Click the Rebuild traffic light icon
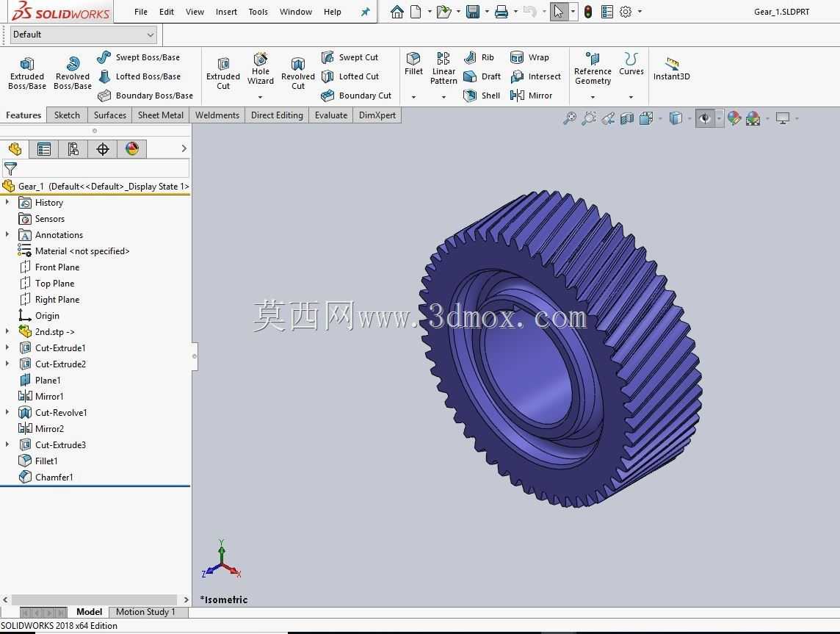 tap(588, 12)
